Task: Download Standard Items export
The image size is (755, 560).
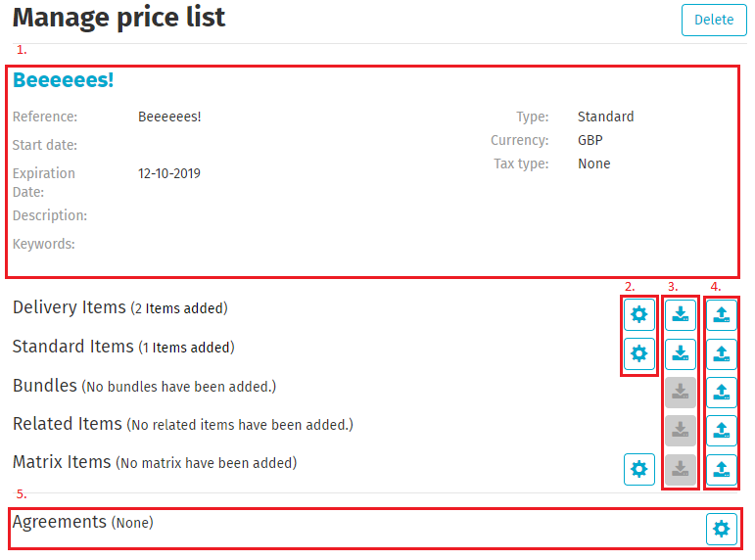Action: [x=681, y=352]
